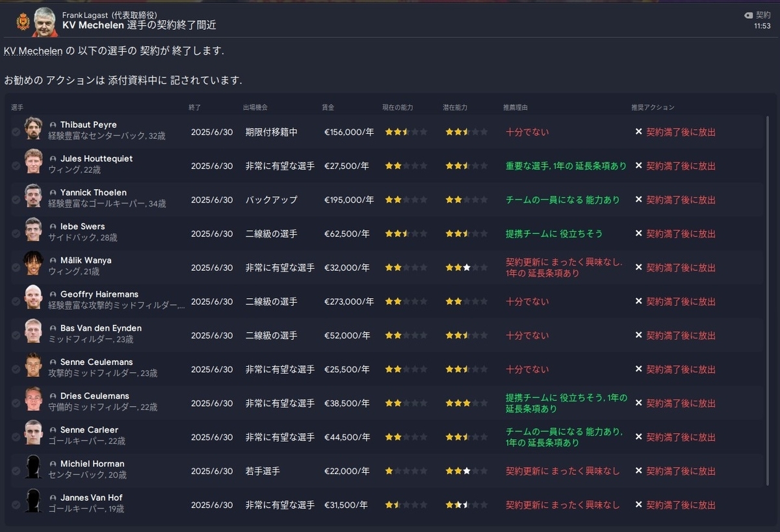Click KV Mechelen club crest icon

[x=23, y=22]
